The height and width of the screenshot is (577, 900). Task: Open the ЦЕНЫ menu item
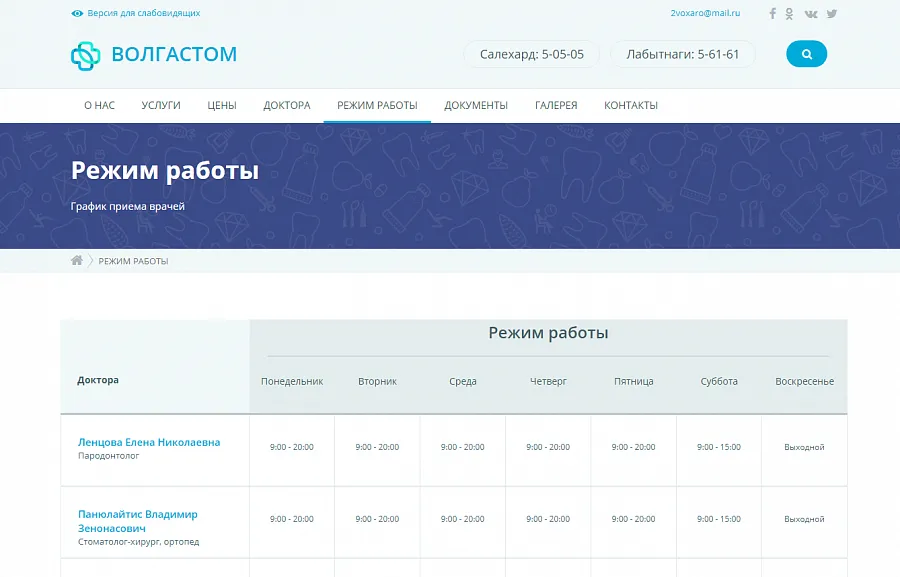click(222, 106)
